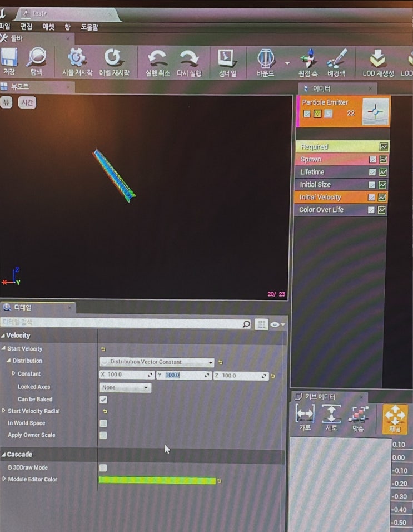Toggle the Initial Size module checkbox

pos(372,185)
